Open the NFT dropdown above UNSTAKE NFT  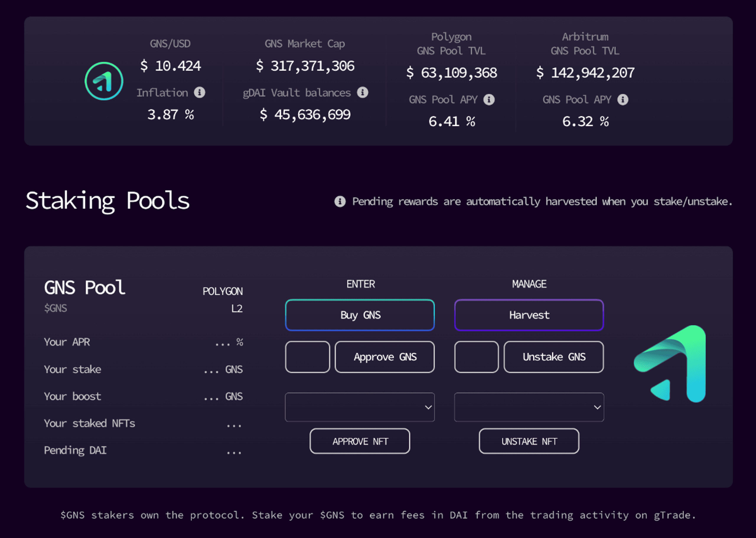coord(529,407)
